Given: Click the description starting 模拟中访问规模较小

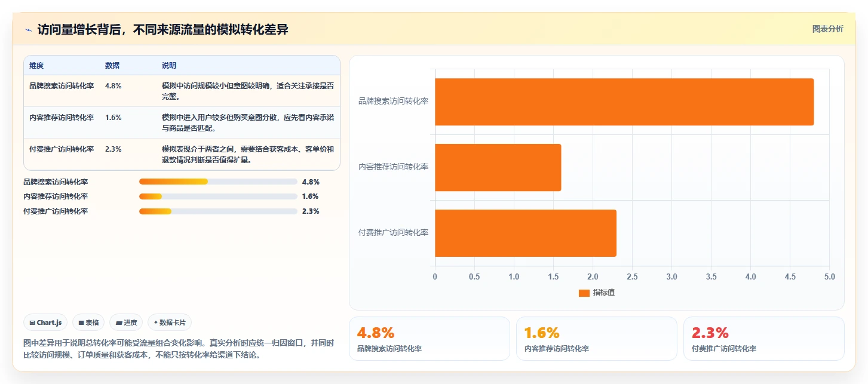Looking at the screenshot, I should point(248,91).
